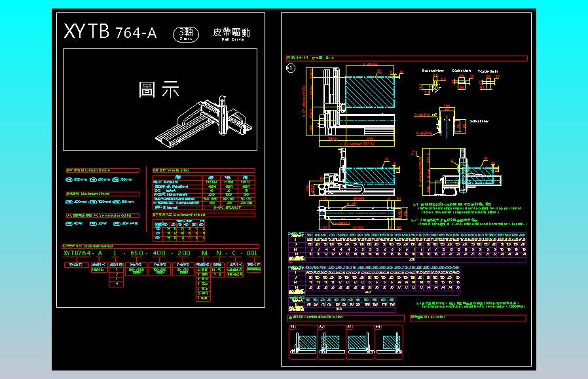This screenshot has height=379, width=588.
Task: Click the hatched work area in top view
Action: 369,92
